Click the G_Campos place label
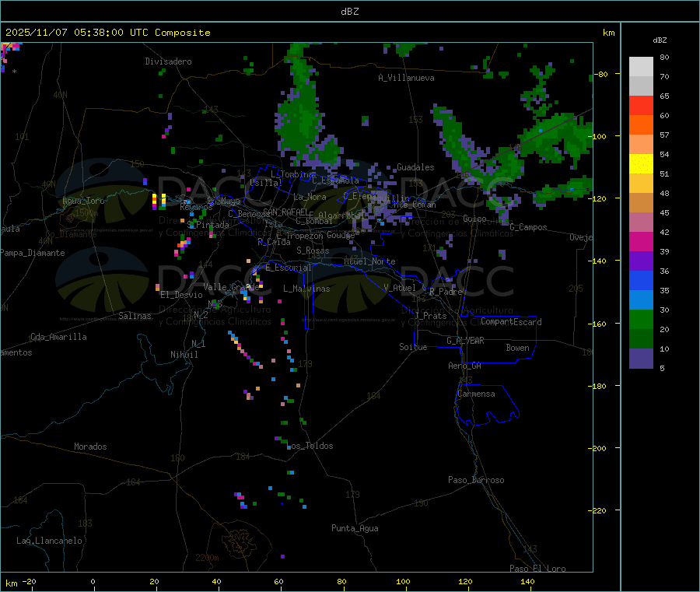The width and height of the screenshot is (700, 592). pyautogui.click(x=529, y=227)
